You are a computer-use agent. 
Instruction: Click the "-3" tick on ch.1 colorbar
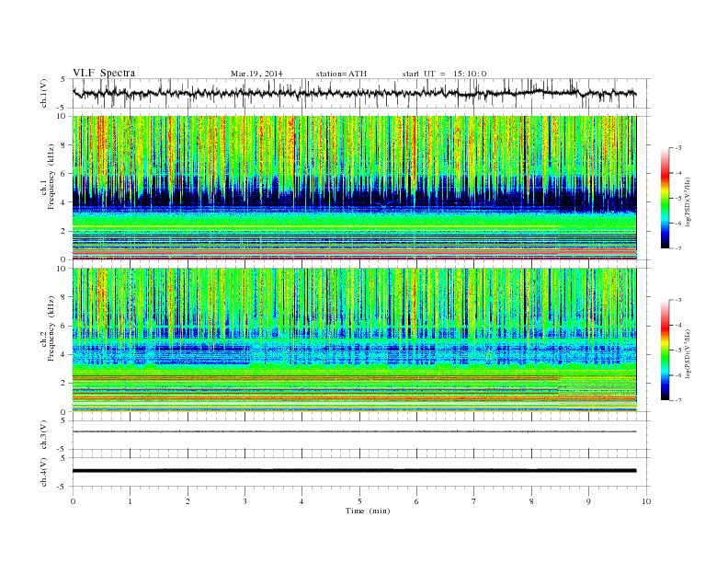coord(677,148)
